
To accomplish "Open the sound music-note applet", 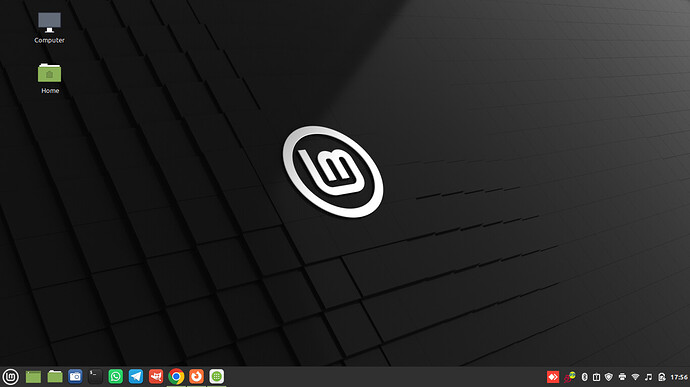I will (648, 377).
